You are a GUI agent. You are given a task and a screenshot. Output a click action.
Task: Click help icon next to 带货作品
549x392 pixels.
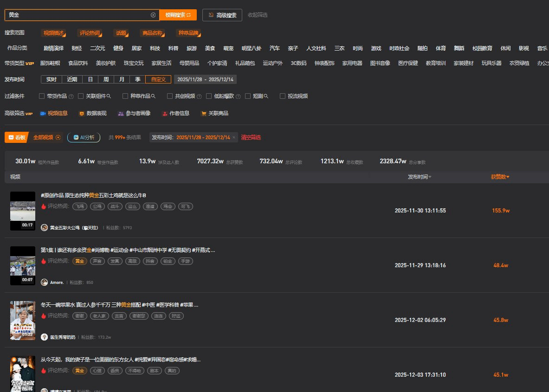[x=71, y=96]
